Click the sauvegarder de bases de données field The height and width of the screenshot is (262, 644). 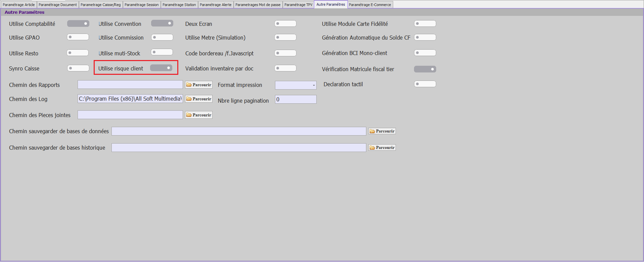tap(239, 131)
